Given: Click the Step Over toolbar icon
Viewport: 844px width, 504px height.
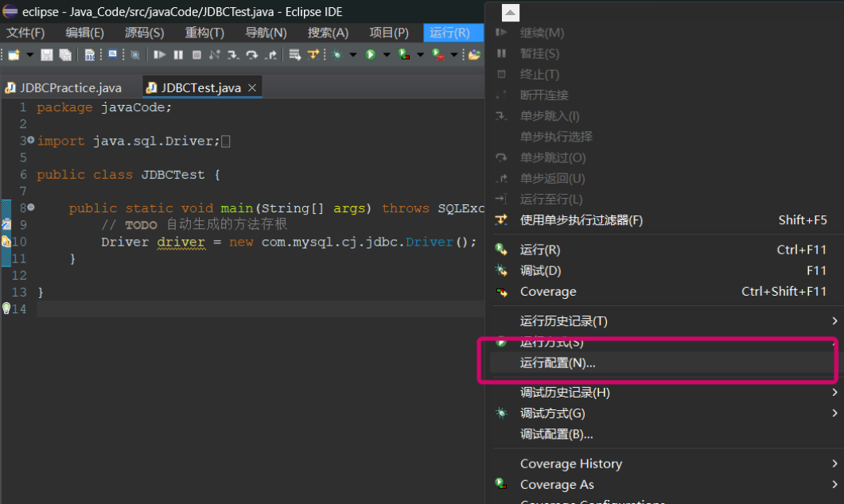Looking at the screenshot, I should [251, 55].
